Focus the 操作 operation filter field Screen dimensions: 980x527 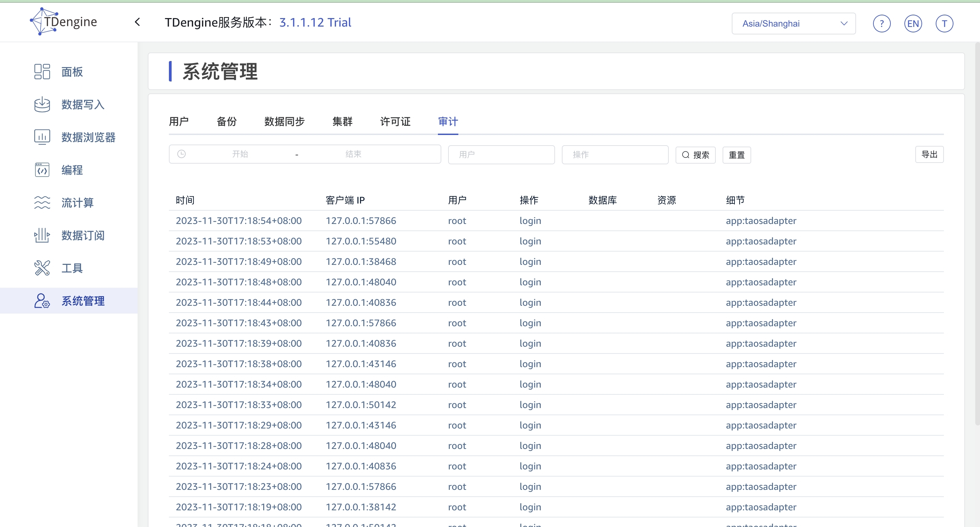coord(615,155)
